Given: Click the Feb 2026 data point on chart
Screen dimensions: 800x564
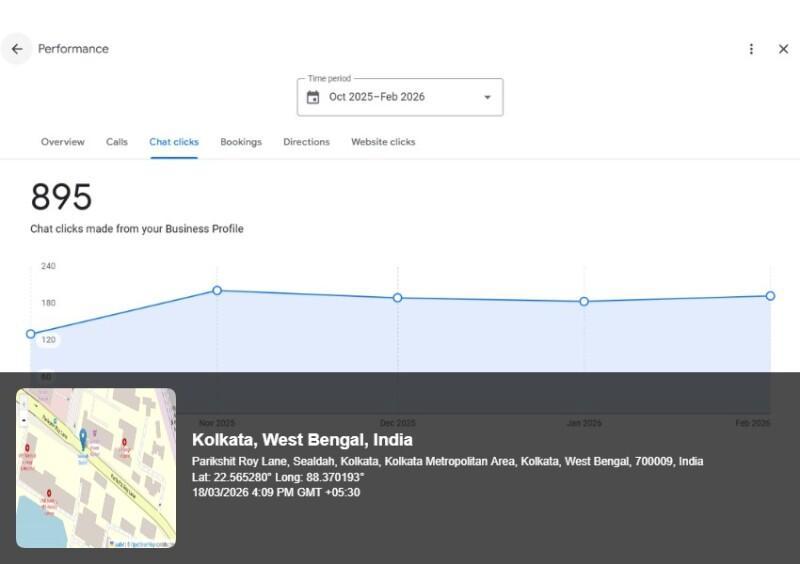Looking at the screenshot, I should 770,296.
